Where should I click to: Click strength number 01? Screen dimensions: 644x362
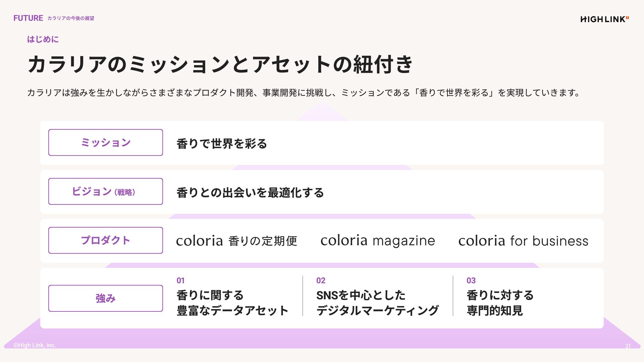[x=180, y=281]
